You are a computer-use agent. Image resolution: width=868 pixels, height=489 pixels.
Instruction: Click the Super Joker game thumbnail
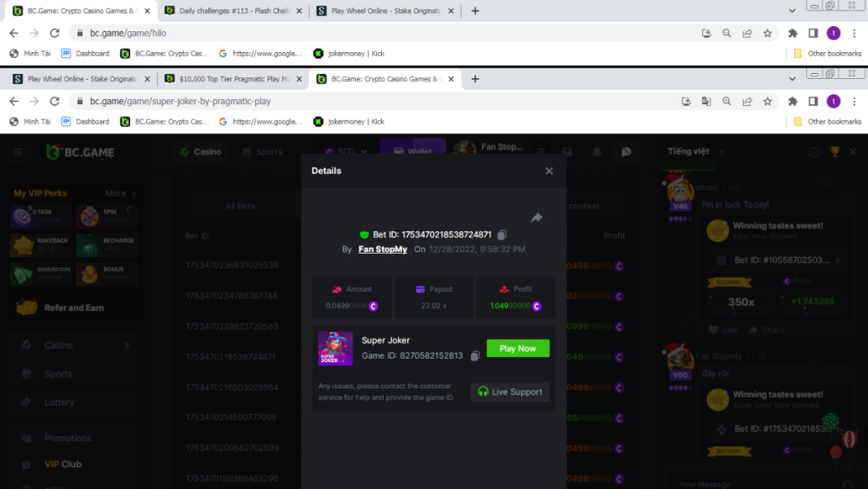(335, 348)
